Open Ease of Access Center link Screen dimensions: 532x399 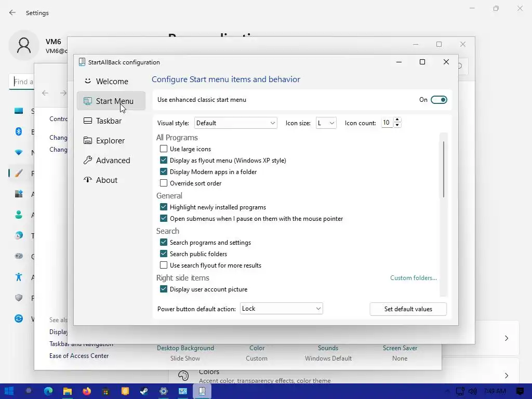pos(79,355)
